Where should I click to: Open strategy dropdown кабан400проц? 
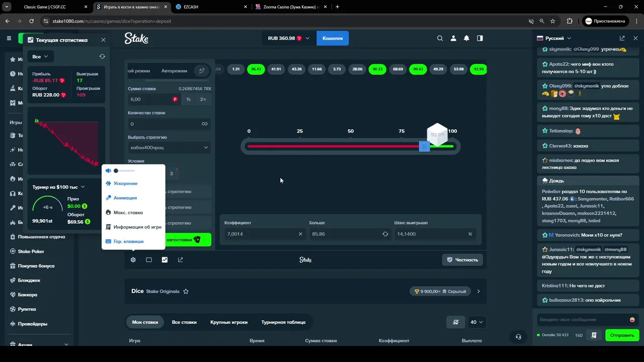[169, 147]
